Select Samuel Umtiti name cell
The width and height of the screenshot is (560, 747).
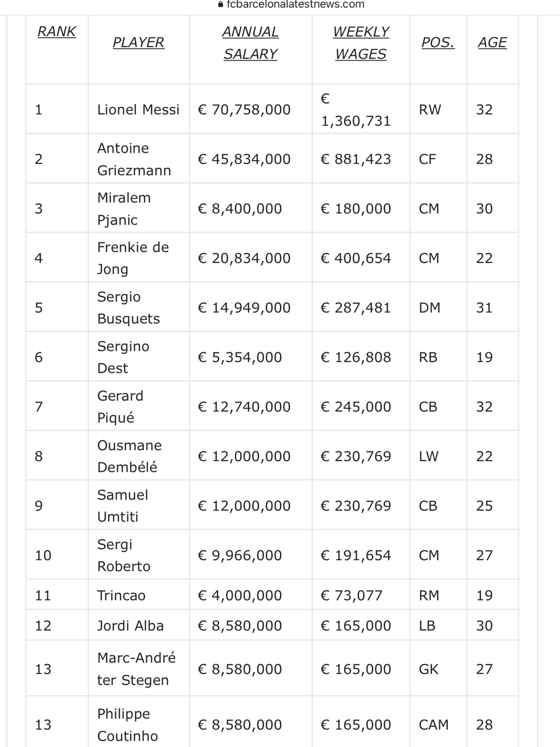139,506
